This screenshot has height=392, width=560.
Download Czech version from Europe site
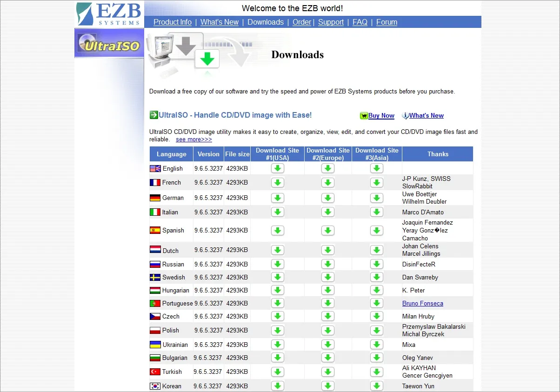coord(328,316)
